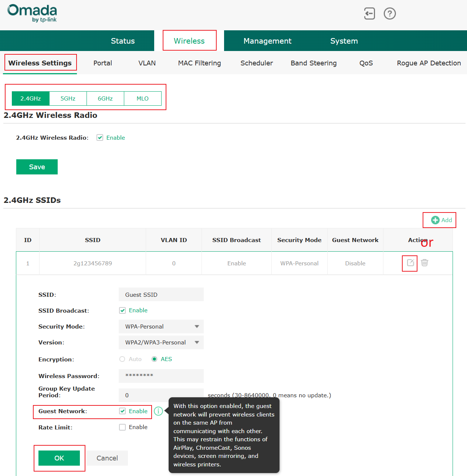Click the edit icon for SSID 2g123456789
The width and height of the screenshot is (467, 476).
coord(410,263)
